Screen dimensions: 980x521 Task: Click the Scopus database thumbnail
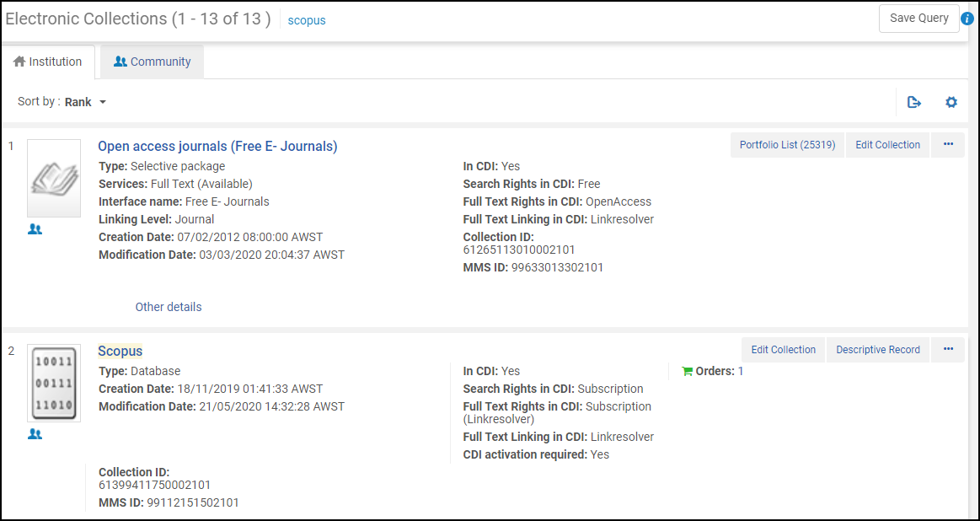[54, 383]
